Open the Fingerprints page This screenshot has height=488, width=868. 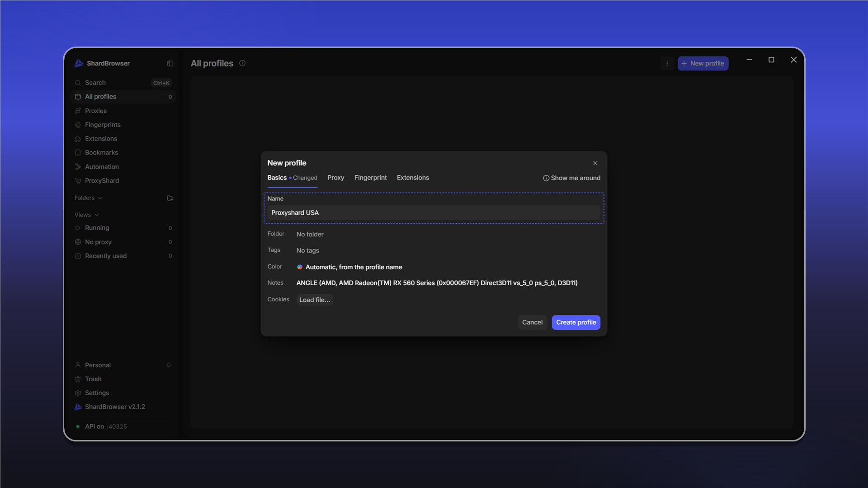(123, 125)
